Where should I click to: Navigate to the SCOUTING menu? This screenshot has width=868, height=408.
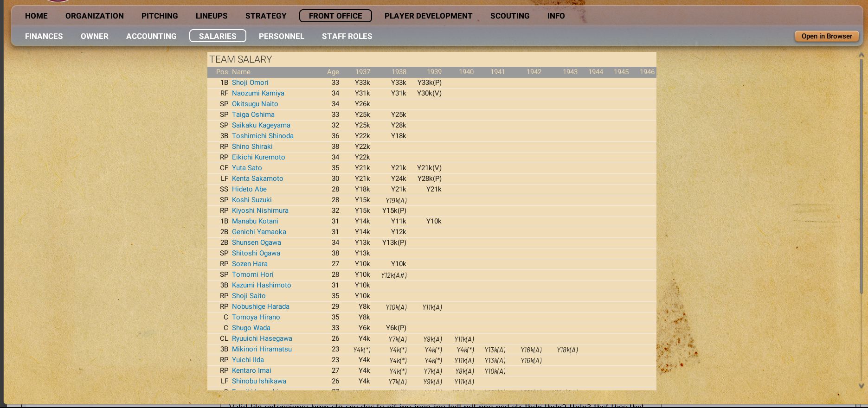point(510,16)
